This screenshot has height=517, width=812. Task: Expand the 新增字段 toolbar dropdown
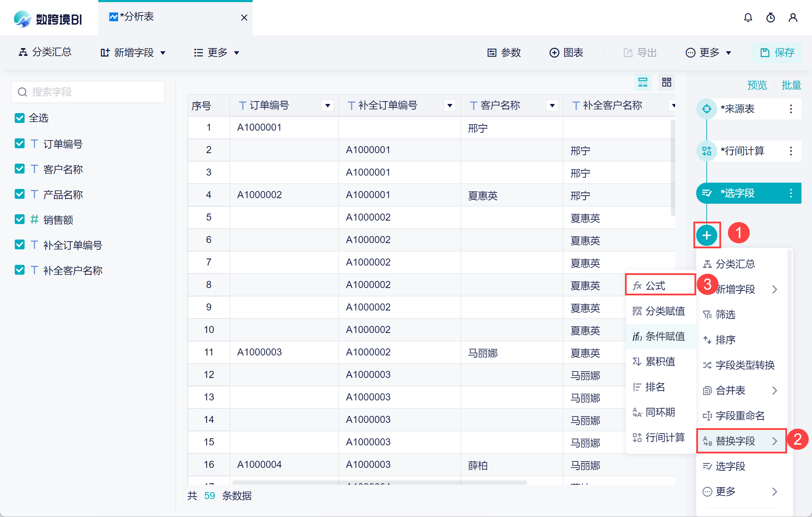coord(133,53)
